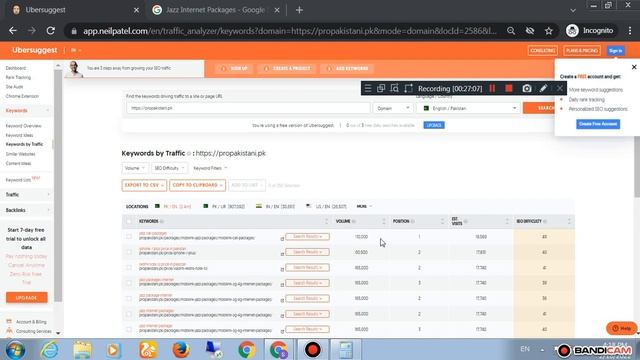The width and height of the screenshot is (640, 360).
Task: Expand the Keyword Filters dropdown
Action: [210, 168]
